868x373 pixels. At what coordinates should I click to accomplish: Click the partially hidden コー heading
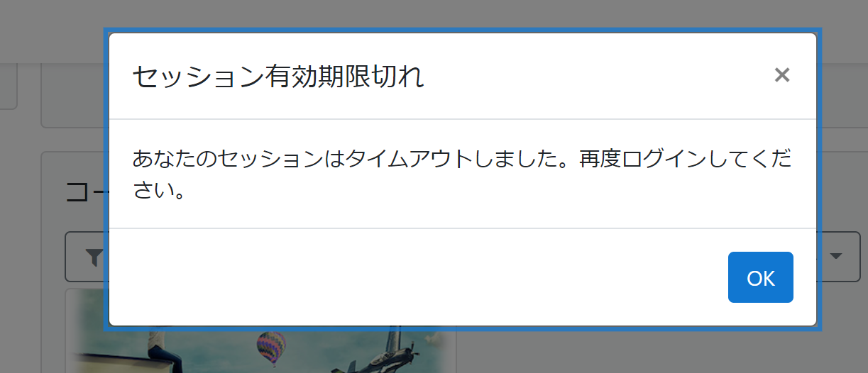(x=84, y=193)
